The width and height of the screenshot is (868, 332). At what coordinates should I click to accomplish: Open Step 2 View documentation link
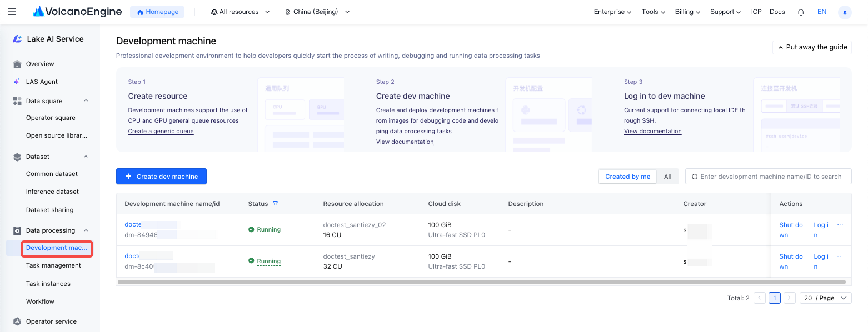click(405, 142)
